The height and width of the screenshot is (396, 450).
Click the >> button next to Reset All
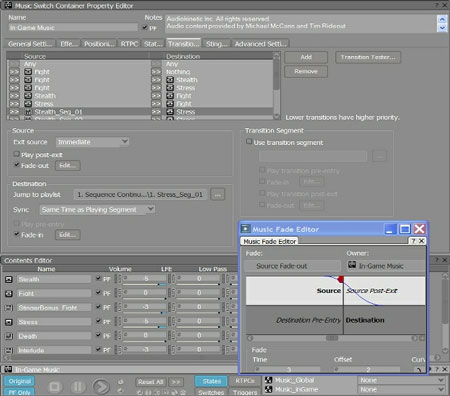(176, 382)
